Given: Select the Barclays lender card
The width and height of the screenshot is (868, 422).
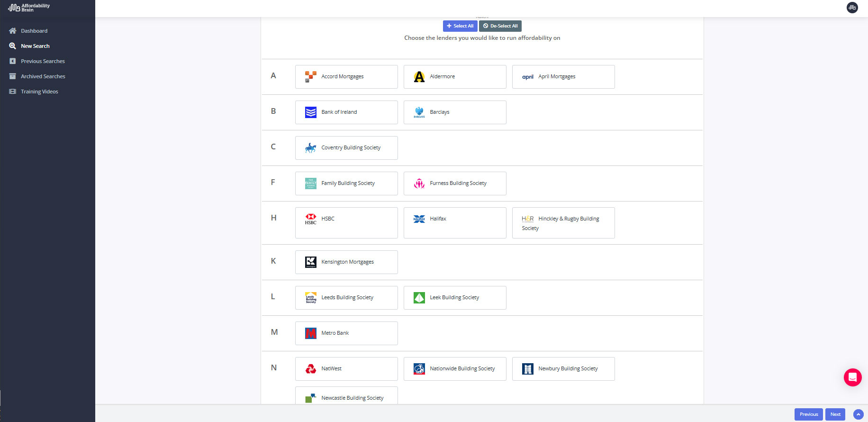Looking at the screenshot, I should (455, 112).
